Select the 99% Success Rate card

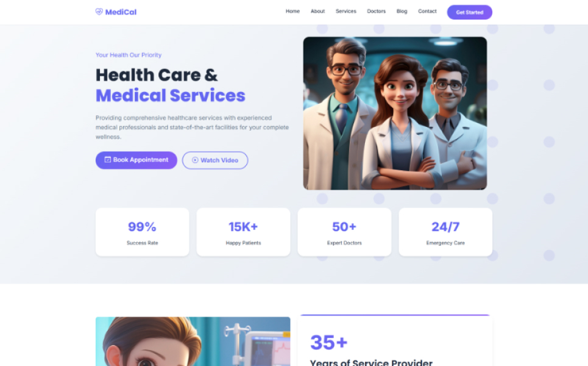142,232
